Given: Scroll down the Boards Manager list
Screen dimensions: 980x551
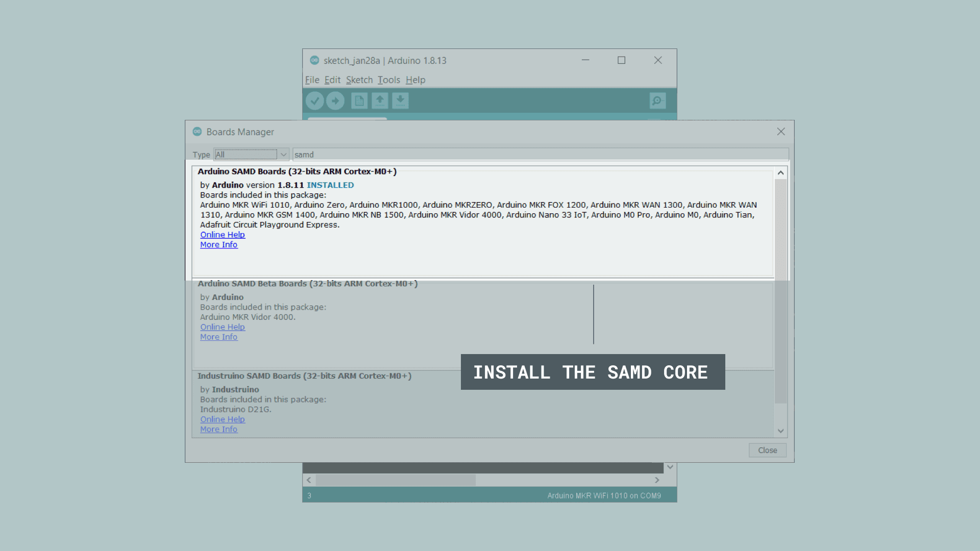Looking at the screenshot, I should pyautogui.click(x=780, y=431).
